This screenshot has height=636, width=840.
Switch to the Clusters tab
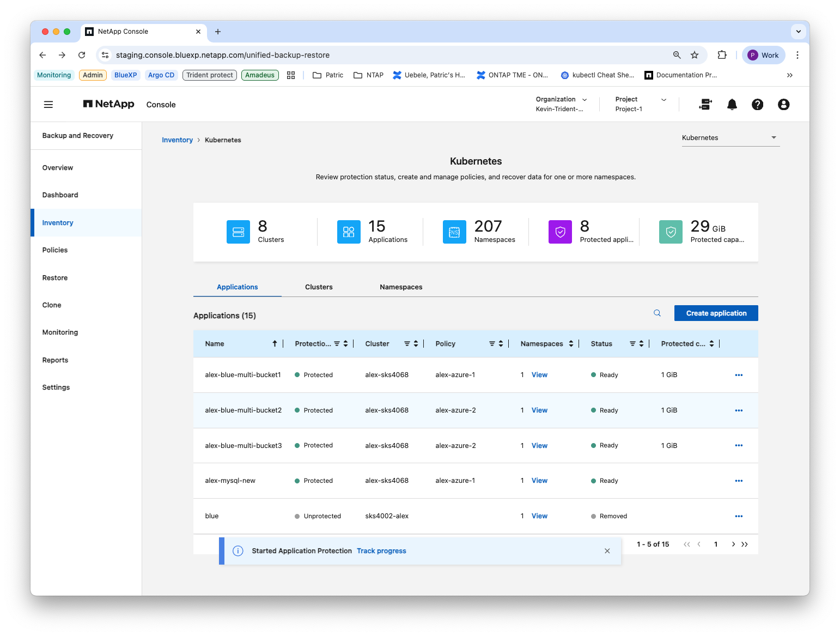(x=319, y=287)
